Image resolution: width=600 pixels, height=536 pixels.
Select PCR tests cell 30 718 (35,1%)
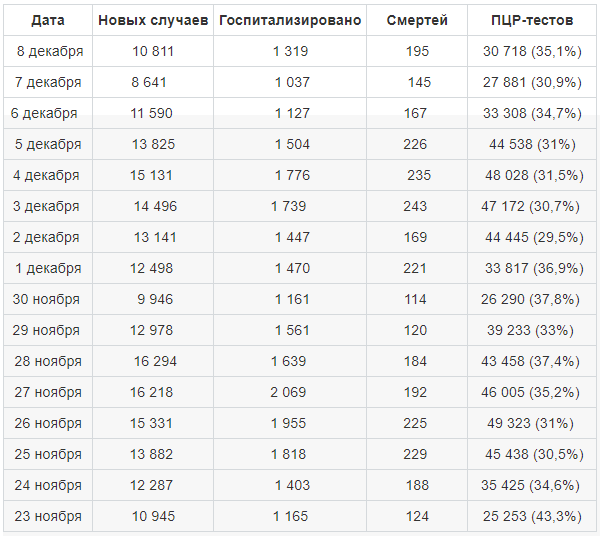[x=531, y=51]
